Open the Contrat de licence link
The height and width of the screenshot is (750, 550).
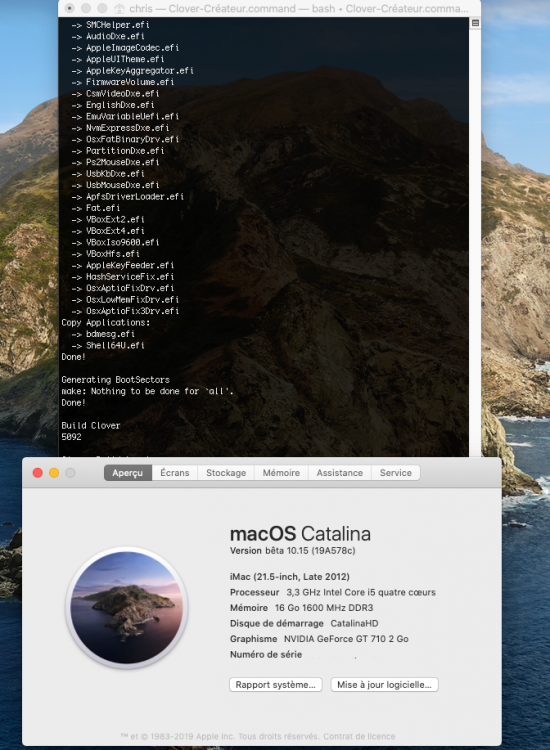[x=359, y=736]
